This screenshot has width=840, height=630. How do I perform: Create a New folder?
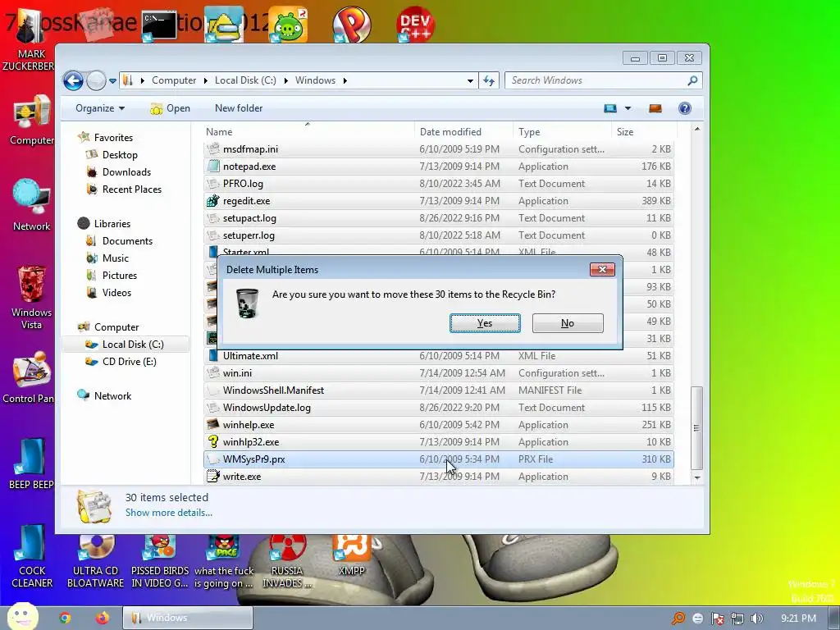[239, 108]
